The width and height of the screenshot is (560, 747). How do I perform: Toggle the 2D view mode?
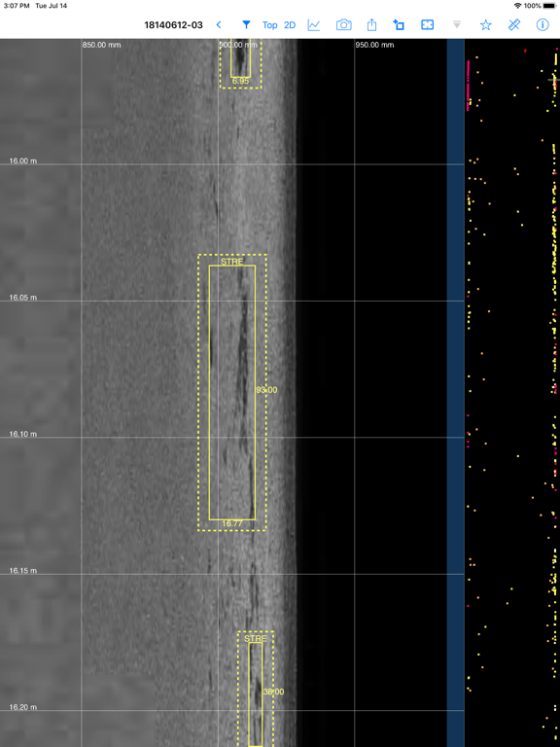[290, 24]
